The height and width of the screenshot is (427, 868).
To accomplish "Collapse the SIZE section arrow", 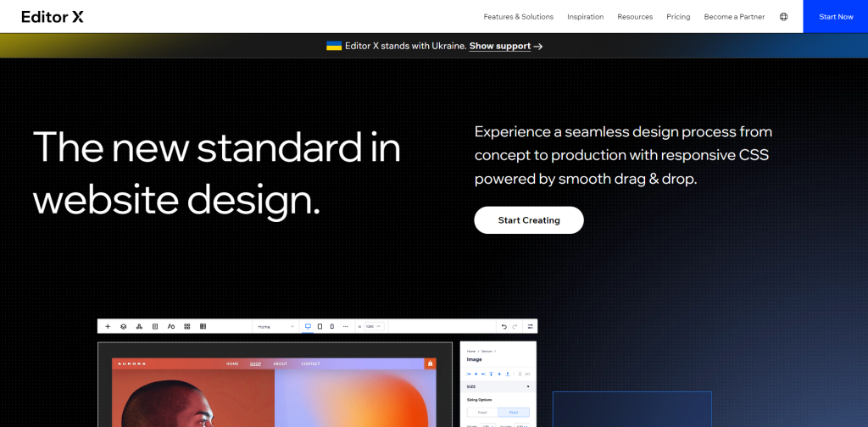I will [528, 386].
